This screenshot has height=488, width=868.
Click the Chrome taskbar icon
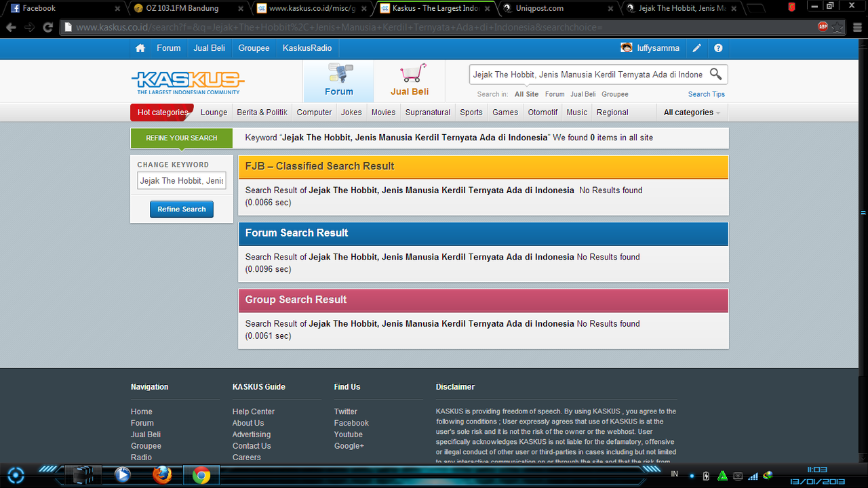point(201,475)
